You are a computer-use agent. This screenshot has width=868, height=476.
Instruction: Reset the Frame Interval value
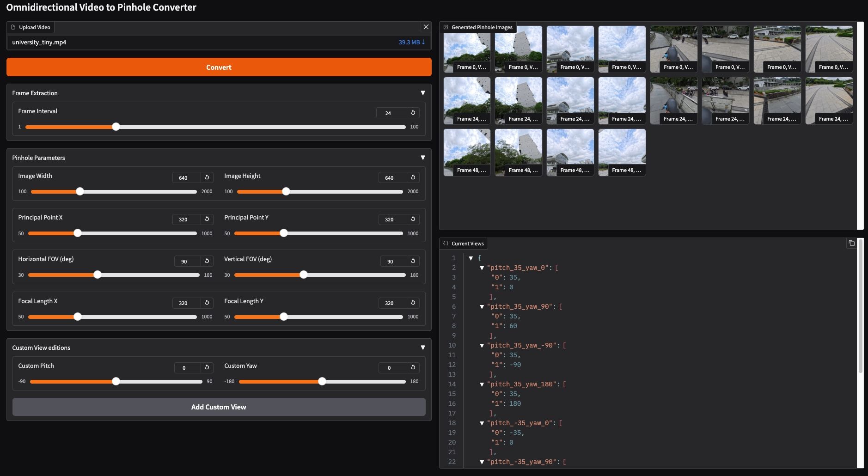413,113
